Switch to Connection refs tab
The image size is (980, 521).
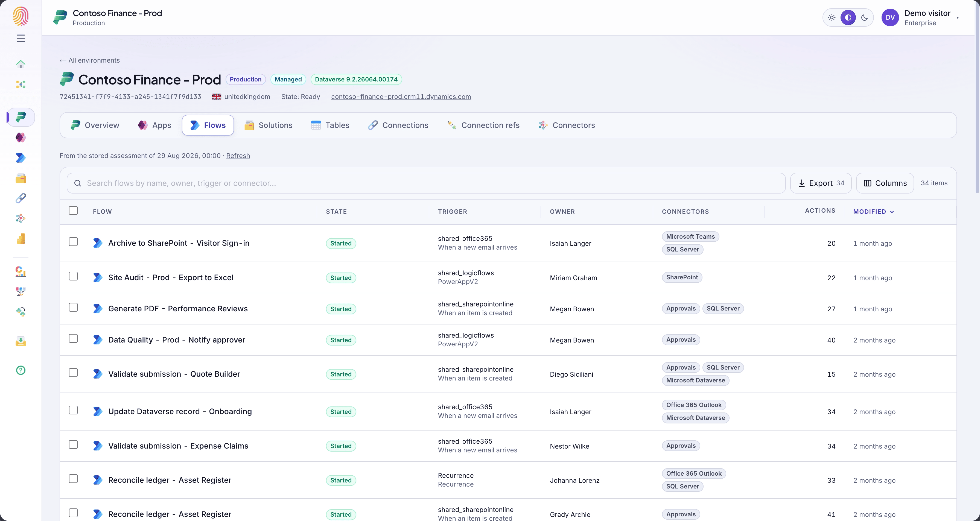coord(483,125)
